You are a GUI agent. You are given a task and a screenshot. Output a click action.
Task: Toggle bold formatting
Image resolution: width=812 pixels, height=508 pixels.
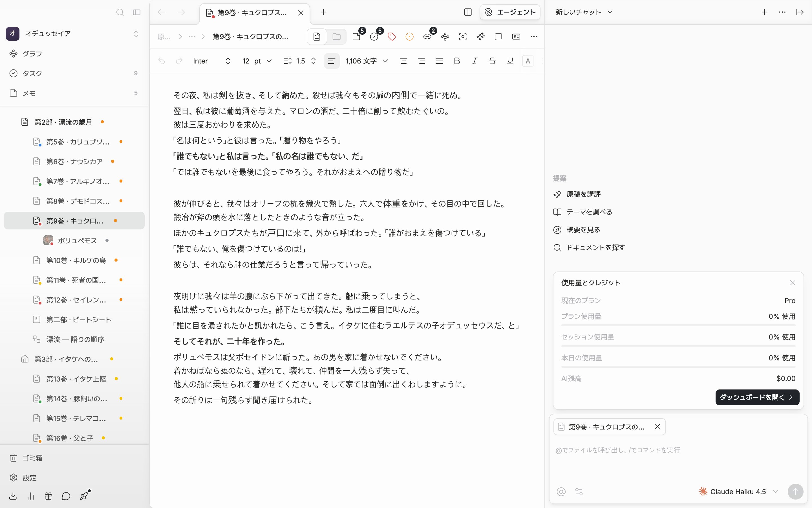click(457, 61)
